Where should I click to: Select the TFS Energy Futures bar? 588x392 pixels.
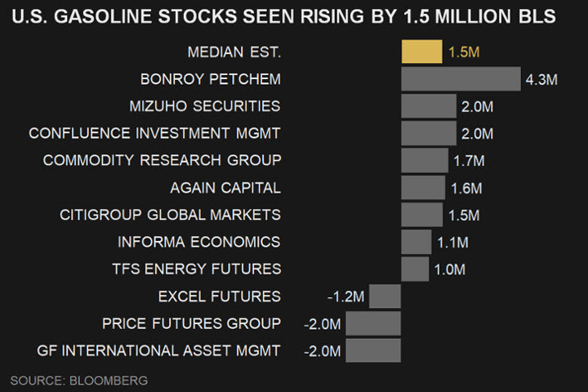[415, 269]
